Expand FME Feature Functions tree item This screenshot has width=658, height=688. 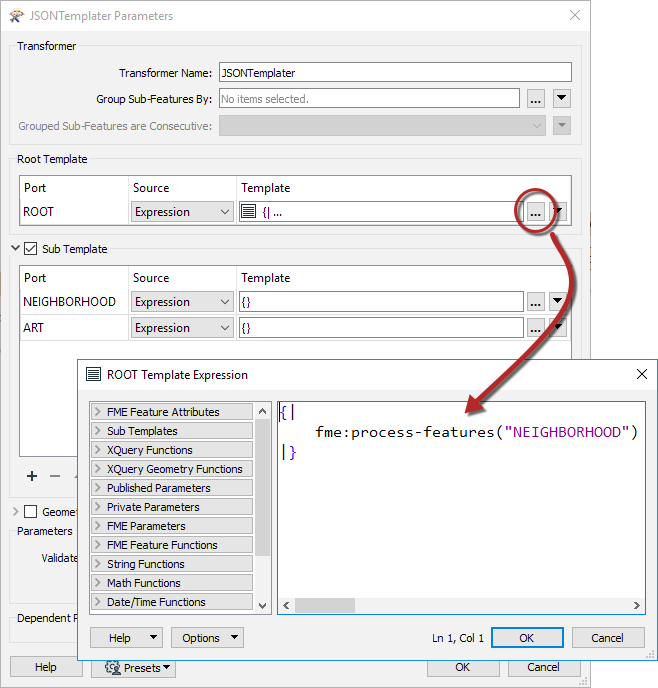tap(172, 545)
